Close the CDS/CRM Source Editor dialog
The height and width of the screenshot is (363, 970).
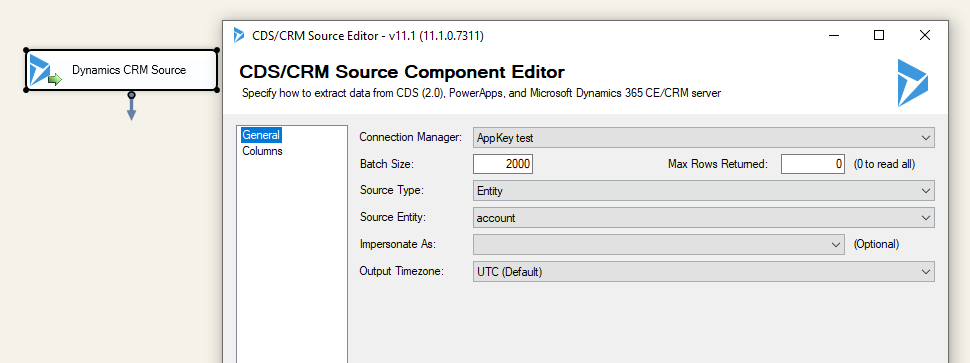(x=924, y=36)
